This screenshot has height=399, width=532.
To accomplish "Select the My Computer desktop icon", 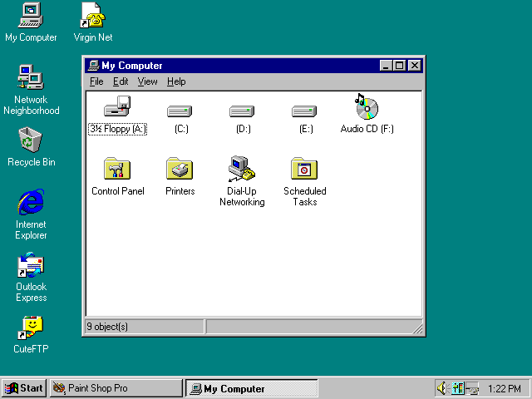I will [x=31, y=15].
